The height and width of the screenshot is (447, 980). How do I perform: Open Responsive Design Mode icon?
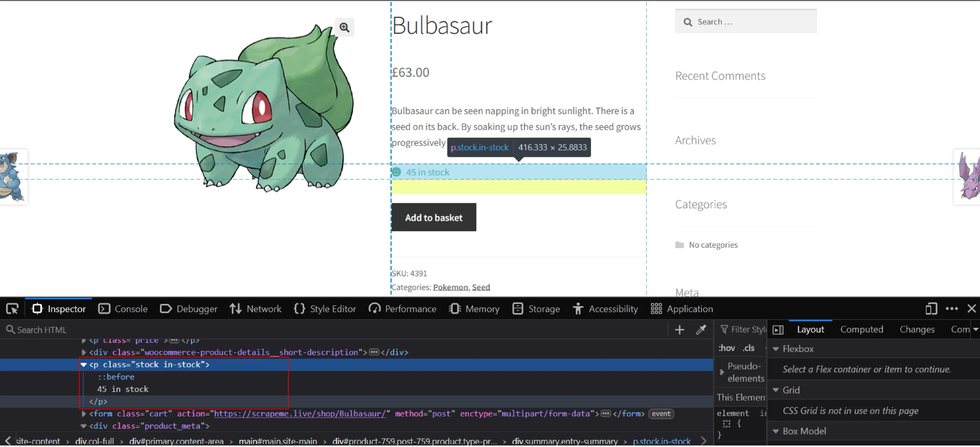[931, 309]
